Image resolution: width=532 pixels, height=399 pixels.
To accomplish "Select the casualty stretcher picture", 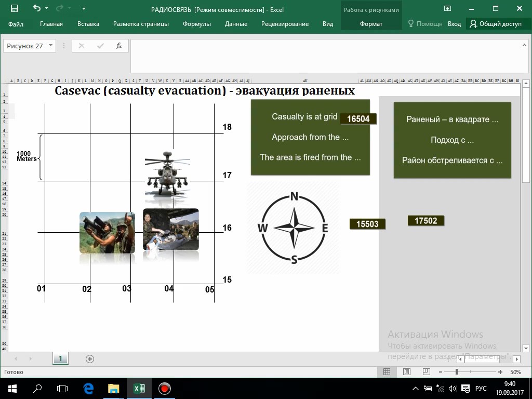I will [171, 229].
